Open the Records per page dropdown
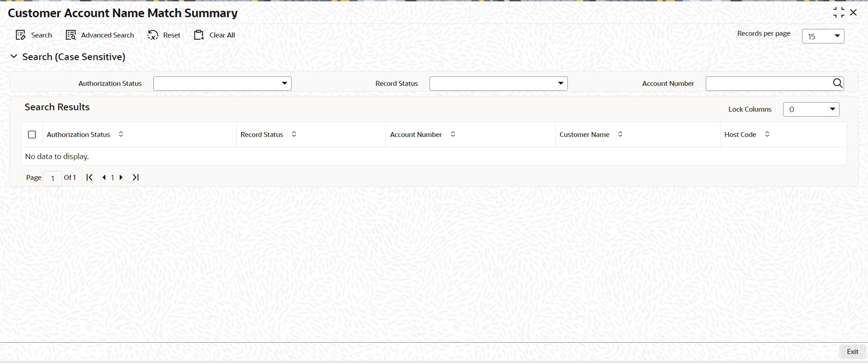Viewport: 868px width, 363px height. pos(823,36)
